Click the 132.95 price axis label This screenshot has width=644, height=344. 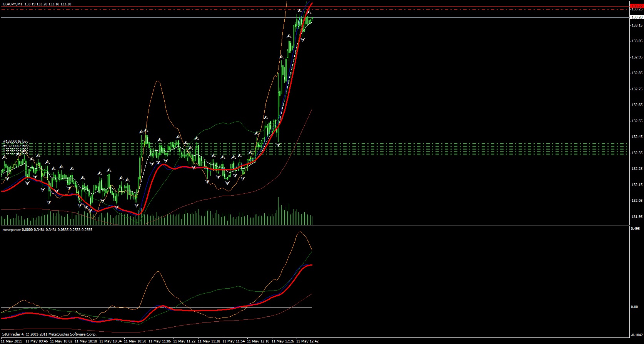click(637, 57)
